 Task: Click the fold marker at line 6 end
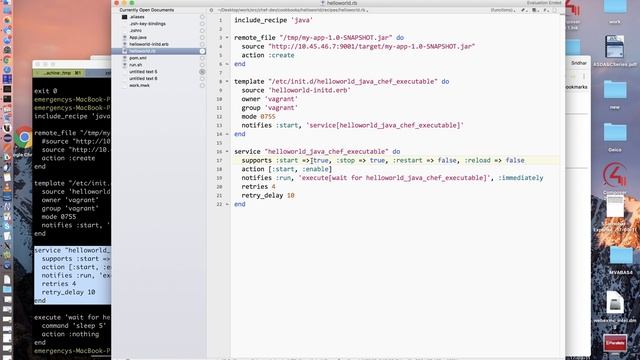pyautogui.click(x=227, y=64)
